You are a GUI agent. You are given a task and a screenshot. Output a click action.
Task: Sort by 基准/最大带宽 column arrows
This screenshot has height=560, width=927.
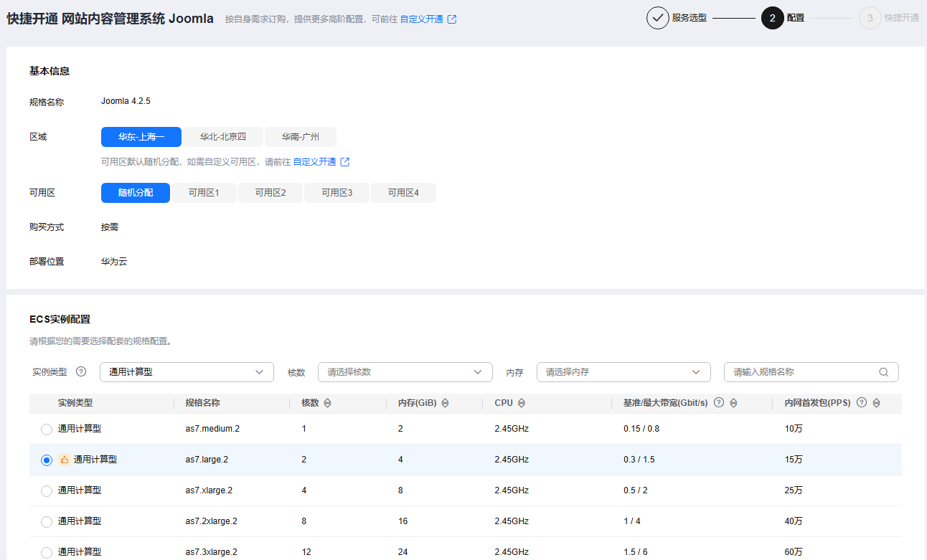click(733, 403)
